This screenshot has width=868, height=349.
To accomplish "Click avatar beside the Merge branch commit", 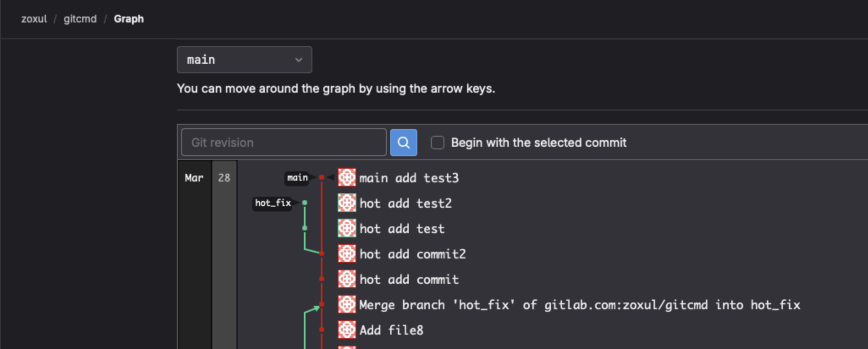I will (x=347, y=305).
